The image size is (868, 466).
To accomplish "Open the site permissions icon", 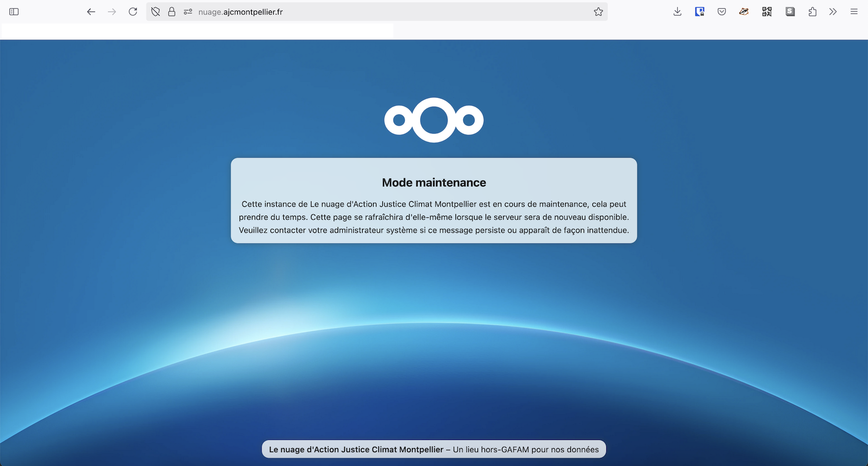I will 187,12.
